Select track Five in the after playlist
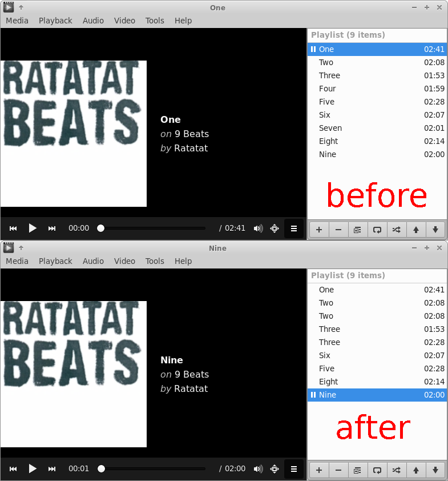 [377, 368]
